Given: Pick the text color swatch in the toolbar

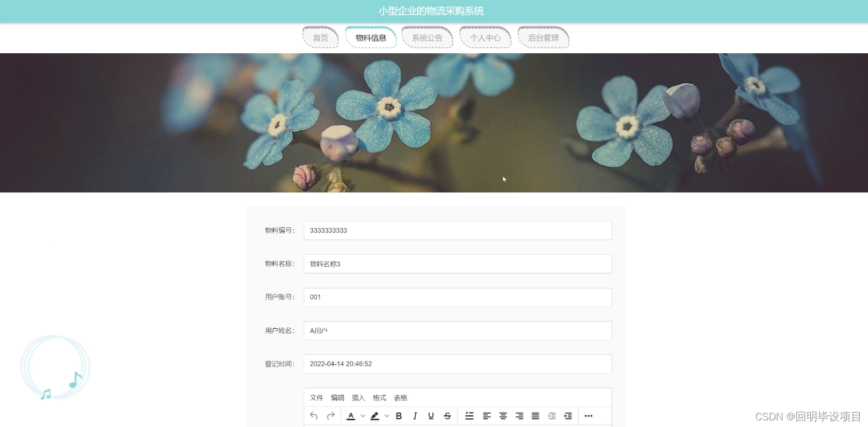Looking at the screenshot, I should pyautogui.click(x=351, y=416).
